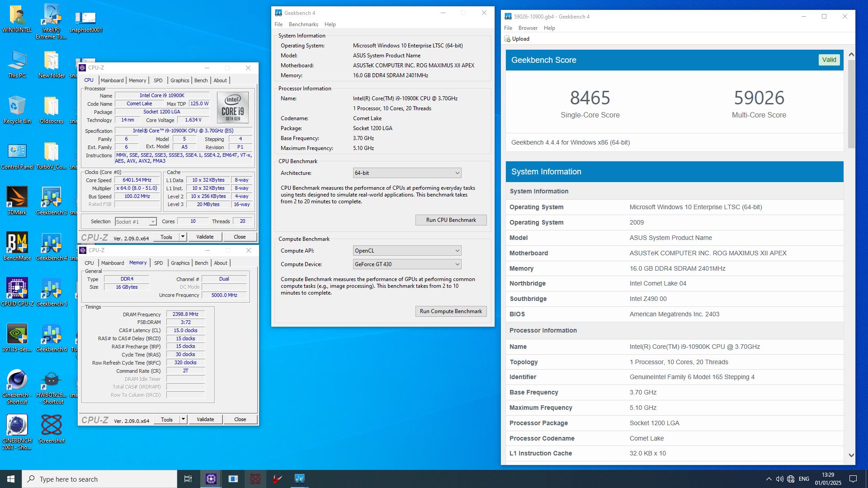Launch the Screenshot desktop icon

51,429
